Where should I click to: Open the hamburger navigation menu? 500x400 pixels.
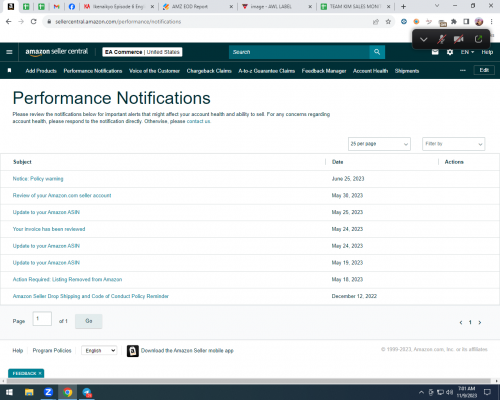click(x=9, y=52)
